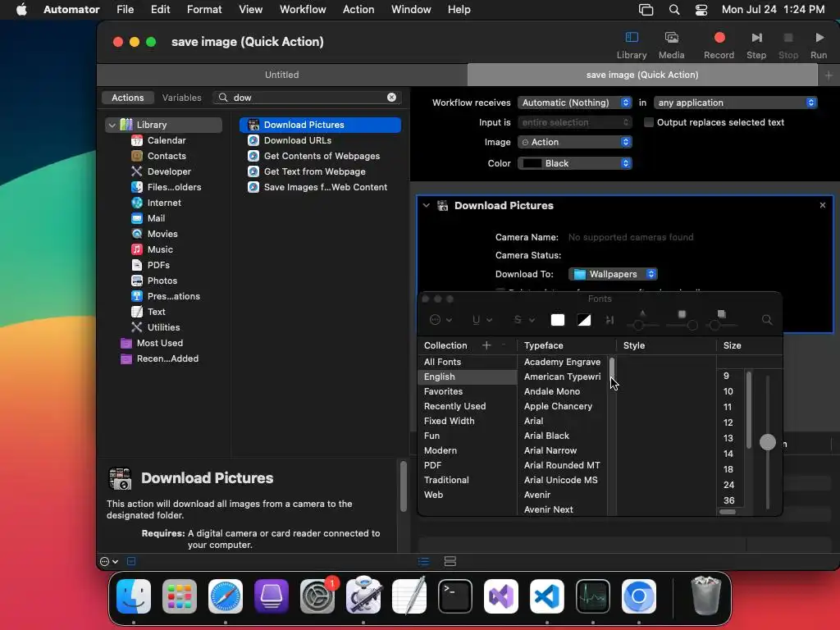Open the Media browser

(x=671, y=45)
